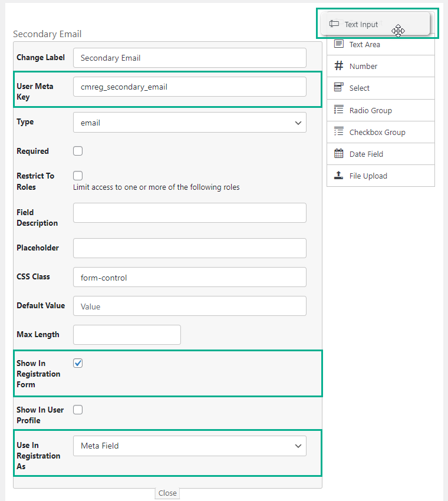
Task: Open the Type dropdown showing email
Action: (189, 122)
